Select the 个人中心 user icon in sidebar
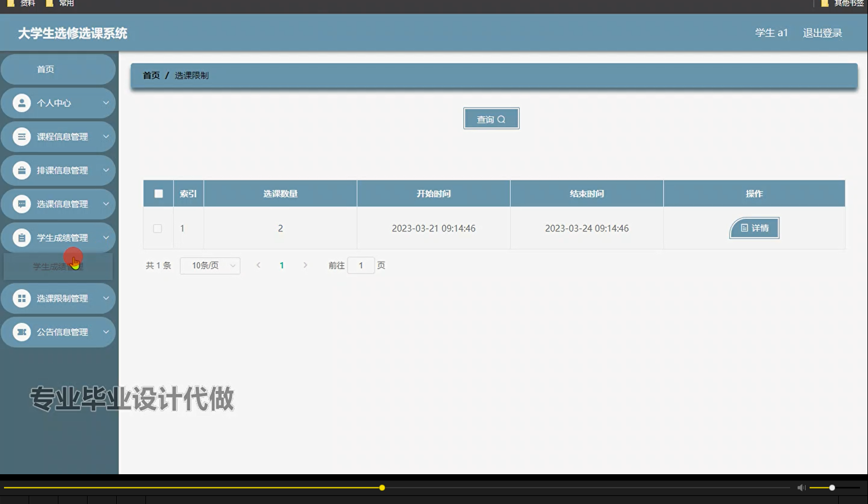 pos(21,103)
